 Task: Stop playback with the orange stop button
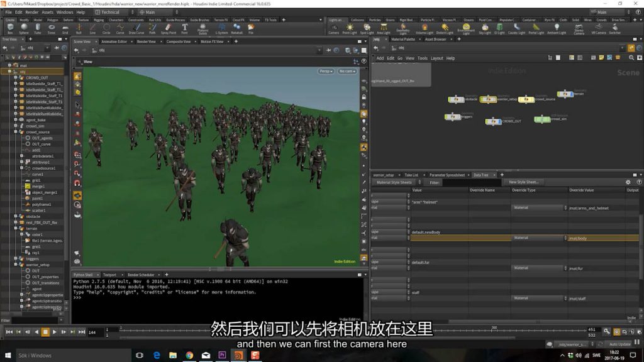pos(45,332)
